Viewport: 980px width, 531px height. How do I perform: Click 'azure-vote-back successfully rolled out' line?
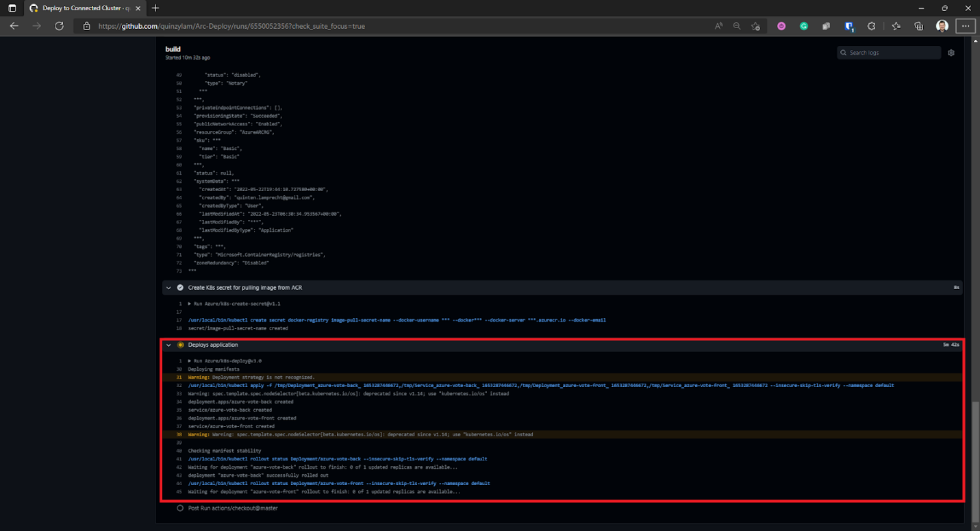coord(258,476)
